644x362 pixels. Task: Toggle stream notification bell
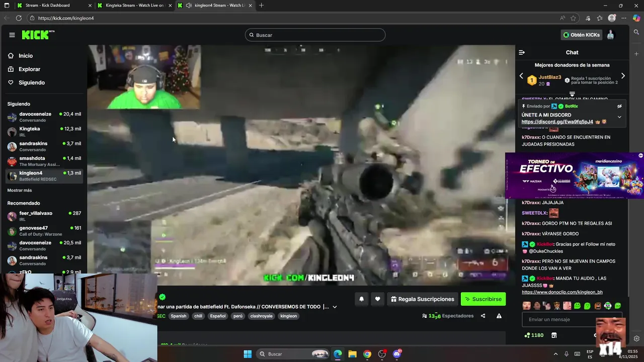(x=361, y=299)
